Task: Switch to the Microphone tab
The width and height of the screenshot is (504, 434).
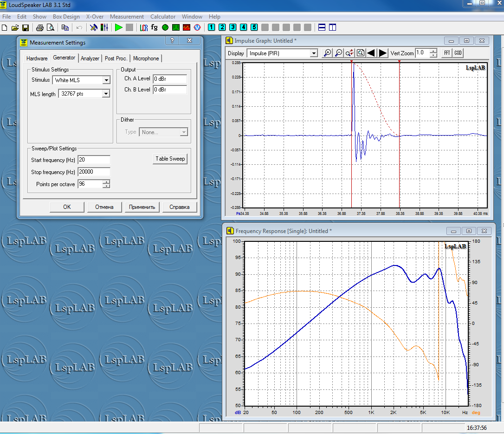Action: coord(146,58)
